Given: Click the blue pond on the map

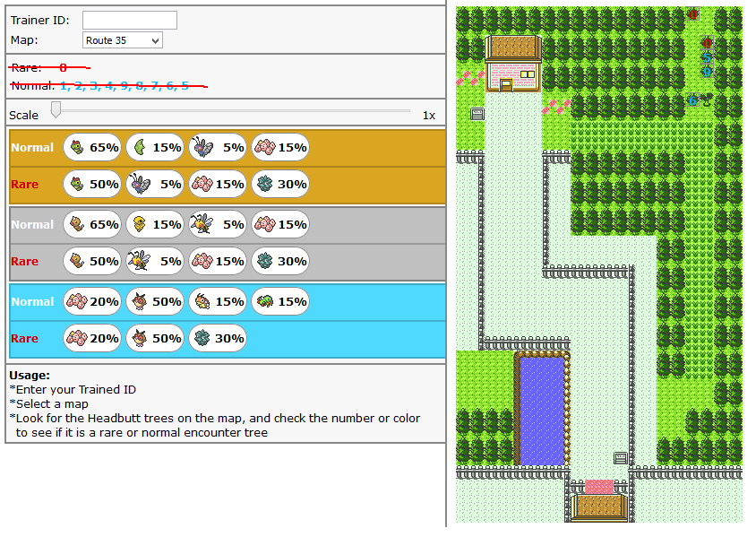Looking at the screenshot, I should [541, 410].
